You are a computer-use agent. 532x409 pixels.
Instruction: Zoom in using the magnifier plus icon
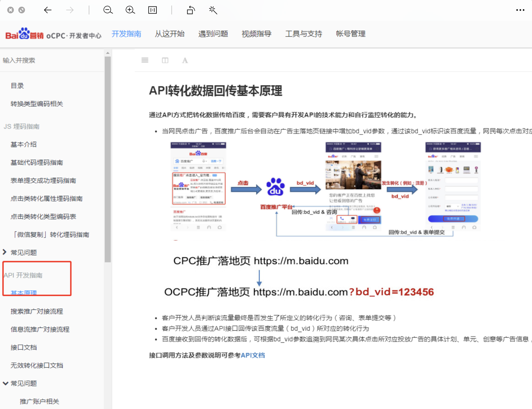(130, 10)
